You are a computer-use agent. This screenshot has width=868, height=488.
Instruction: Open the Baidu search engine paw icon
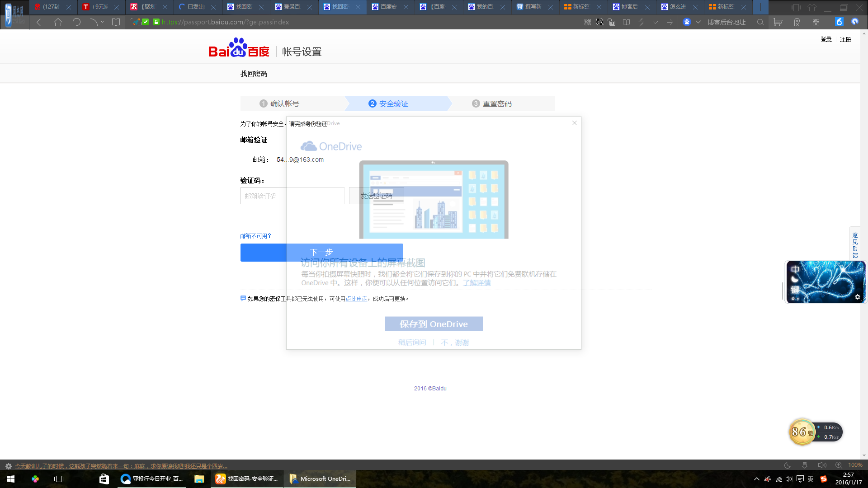(x=687, y=22)
